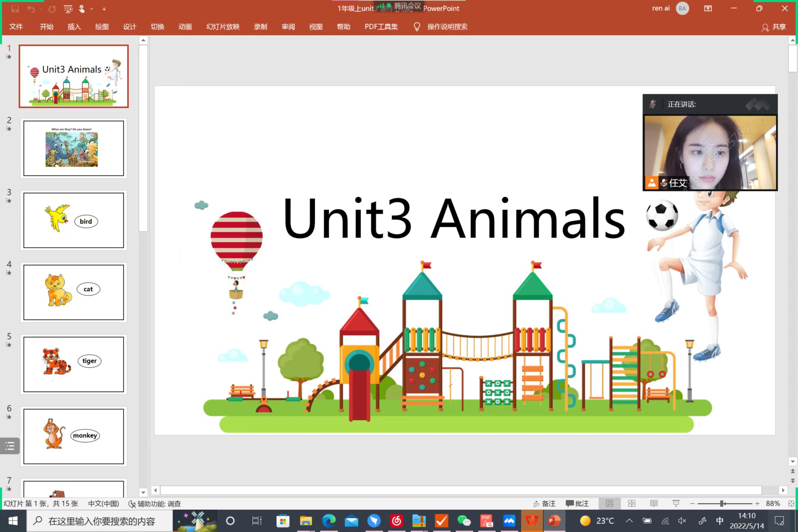Open the 幻灯片放映 ribbon tab
The height and width of the screenshot is (532, 798).
tap(223, 27)
